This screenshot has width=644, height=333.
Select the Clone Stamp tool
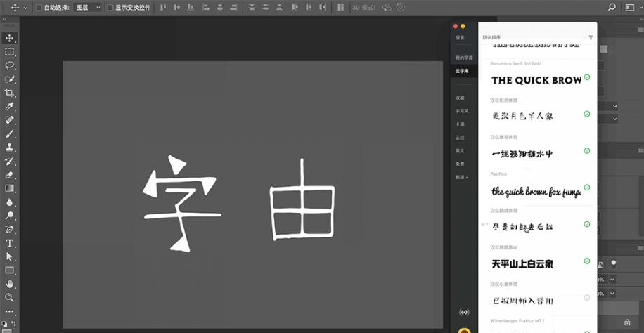[9, 147]
